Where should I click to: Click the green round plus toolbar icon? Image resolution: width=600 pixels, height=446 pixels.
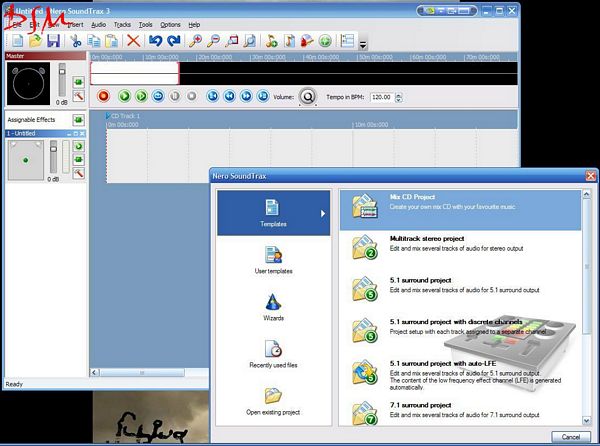pos(325,41)
